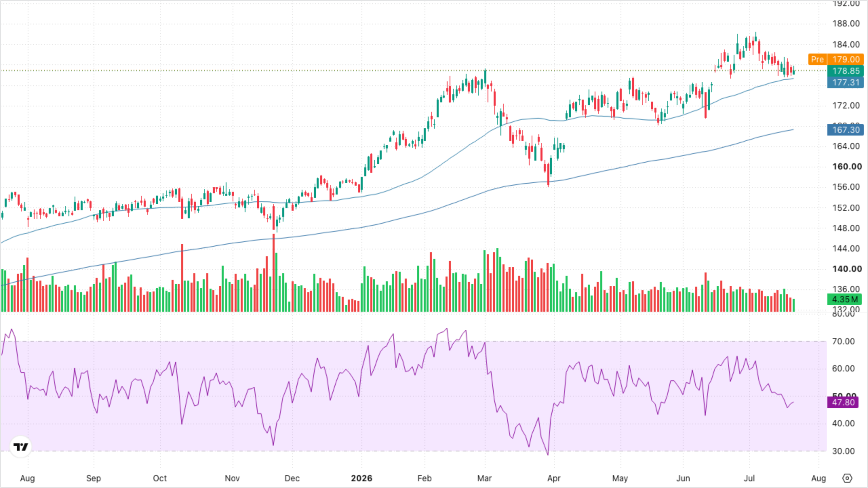This screenshot has width=868, height=488.
Task: Click the Dec time axis label
Action: 292,478
